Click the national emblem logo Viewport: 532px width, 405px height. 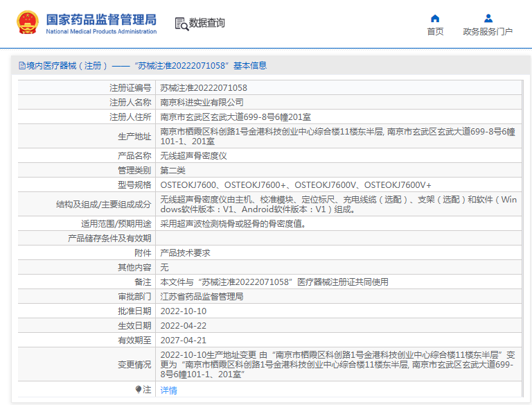(x=28, y=22)
